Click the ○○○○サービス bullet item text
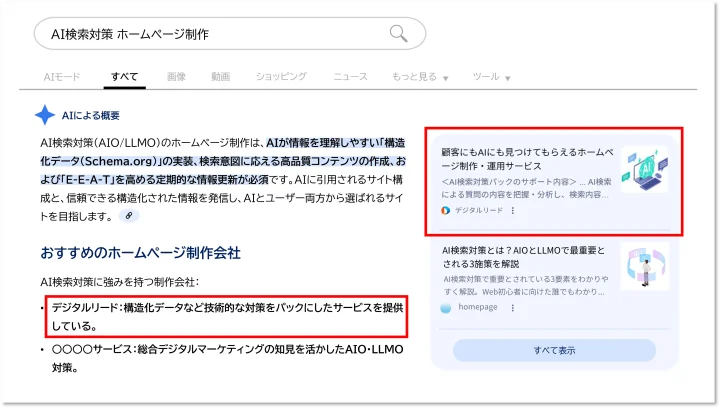This screenshot has width=720, height=408. pyautogui.click(x=227, y=358)
